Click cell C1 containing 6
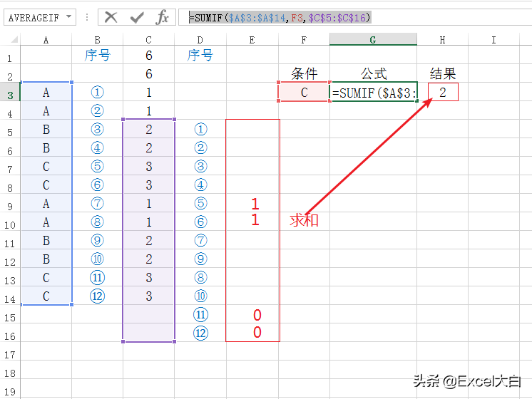The image size is (532, 399). coord(148,55)
